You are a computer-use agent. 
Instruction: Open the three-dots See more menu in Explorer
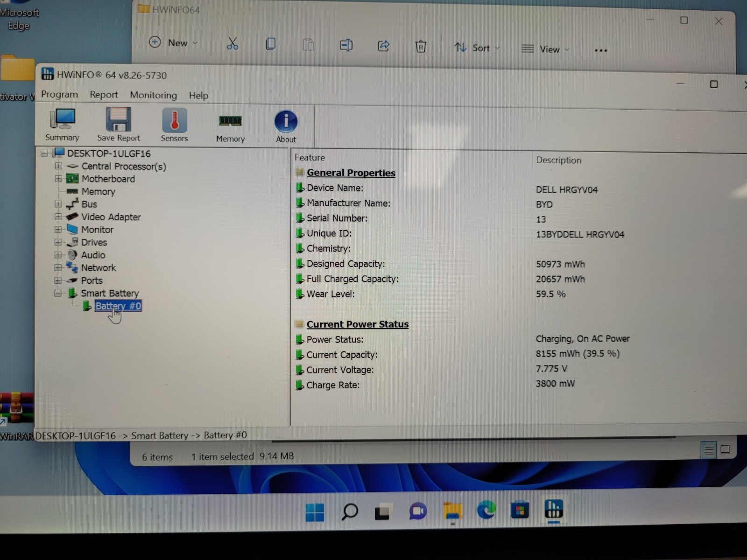tap(601, 50)
